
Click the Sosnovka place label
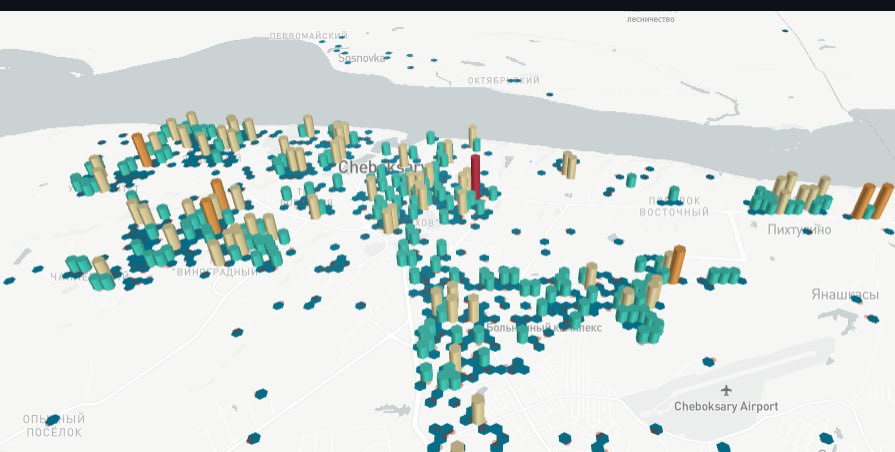tap(362, 58)
